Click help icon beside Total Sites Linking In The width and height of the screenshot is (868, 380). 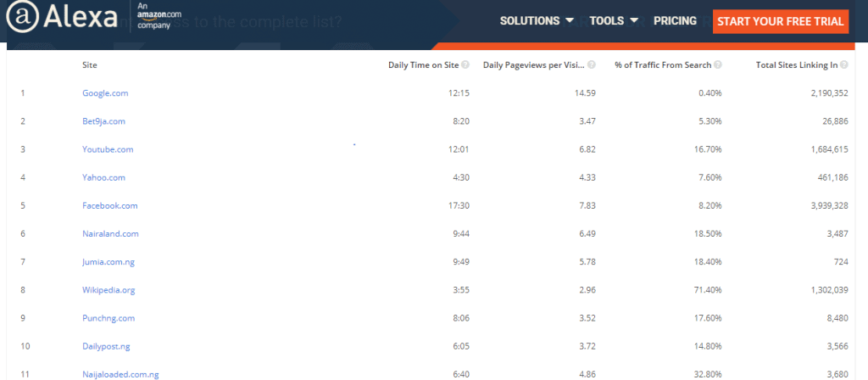click(x=844, y=64)
